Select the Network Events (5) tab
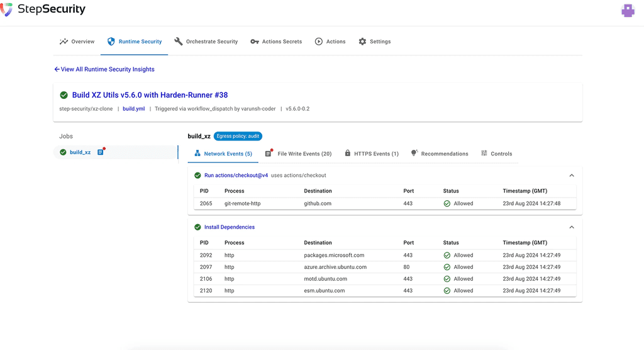Image resolution: width=644 pixels, height=350 pixels. tap(223, 154)
